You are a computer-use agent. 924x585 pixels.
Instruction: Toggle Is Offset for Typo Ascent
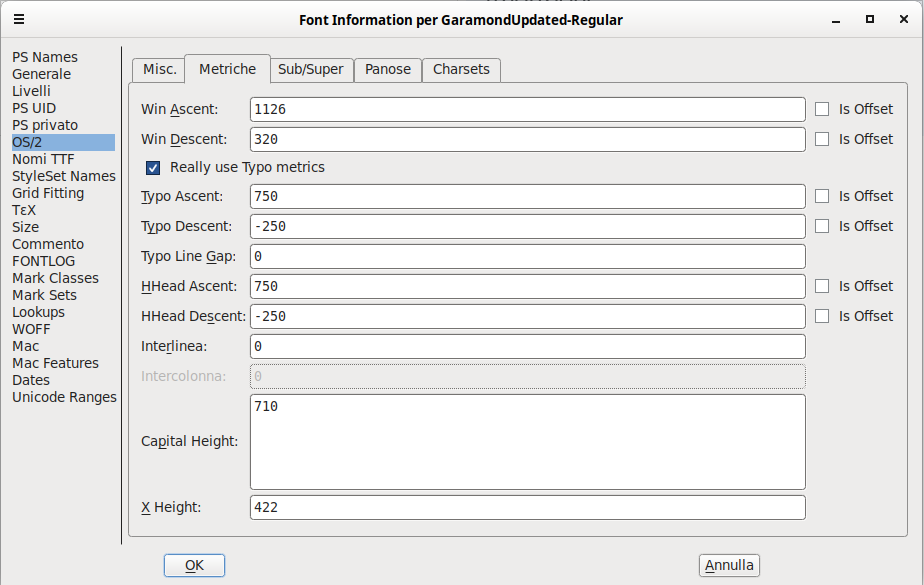[822, 196]
